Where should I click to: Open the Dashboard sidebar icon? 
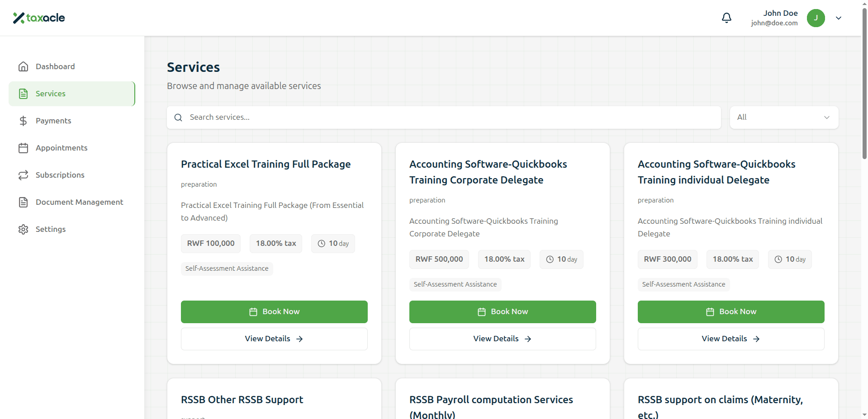click(23, 66)
